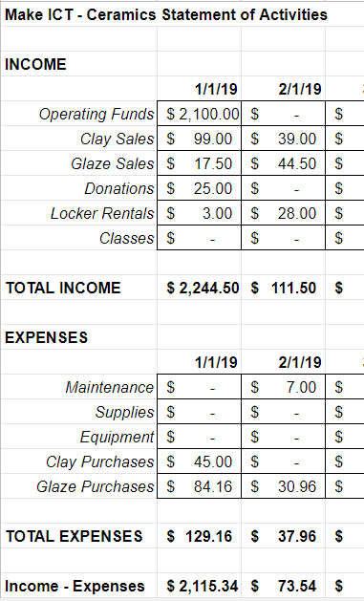Viewport: 364px width, 601px height.
Task: Select TOTAL INCOME value $2,244.50
Action: [x=200, y=288]
